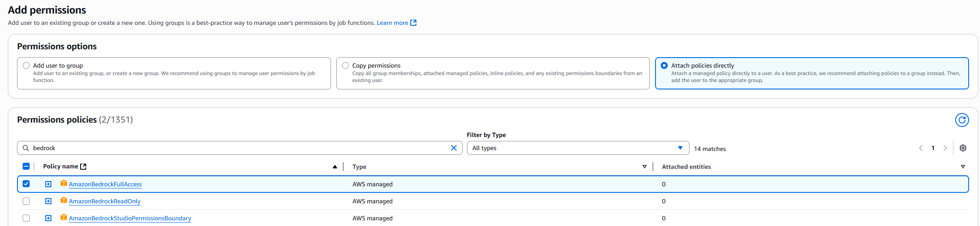Clear the bedrock search text

click(x=453, y=148)
